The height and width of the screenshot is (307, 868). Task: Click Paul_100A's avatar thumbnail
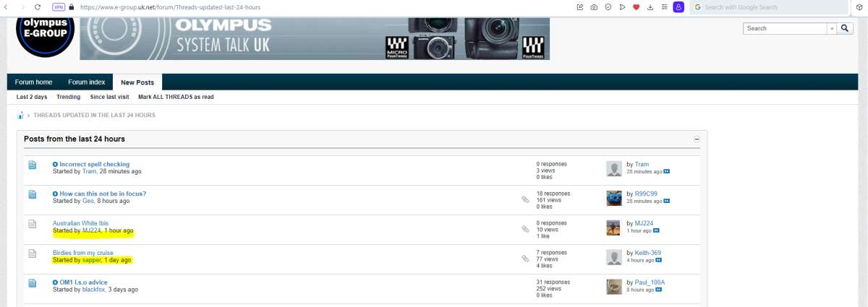point(614,287)
